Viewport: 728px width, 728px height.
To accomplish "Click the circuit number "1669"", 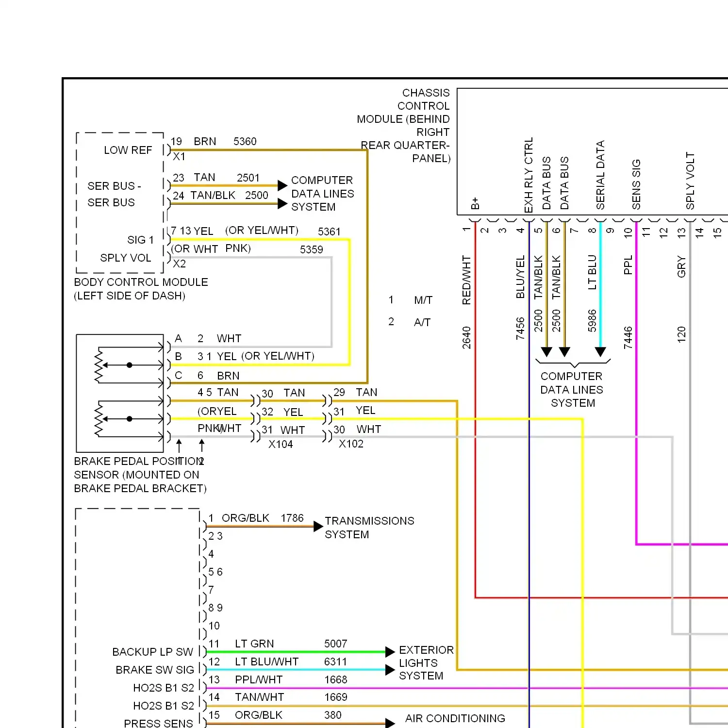I will (336, 697).
